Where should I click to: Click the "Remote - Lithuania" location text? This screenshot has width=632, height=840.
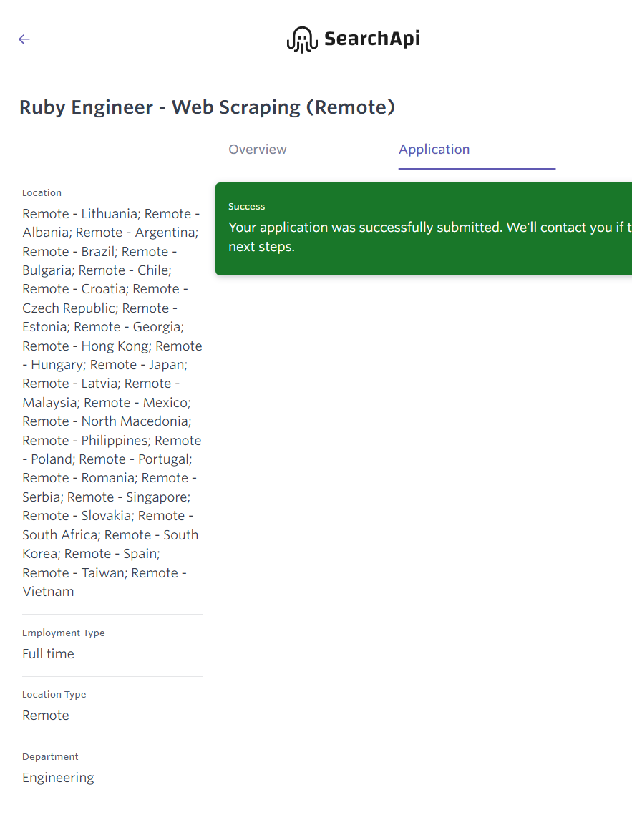click(x=79, y=214)
